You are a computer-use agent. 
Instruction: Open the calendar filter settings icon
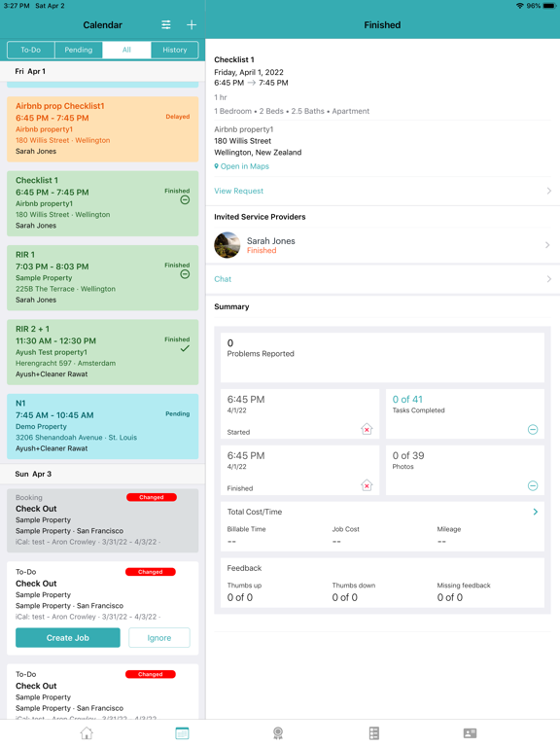point(165,24)
